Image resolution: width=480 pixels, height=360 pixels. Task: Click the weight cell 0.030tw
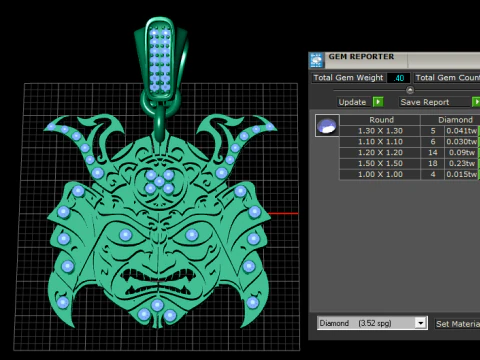click(x=462, y=142)
